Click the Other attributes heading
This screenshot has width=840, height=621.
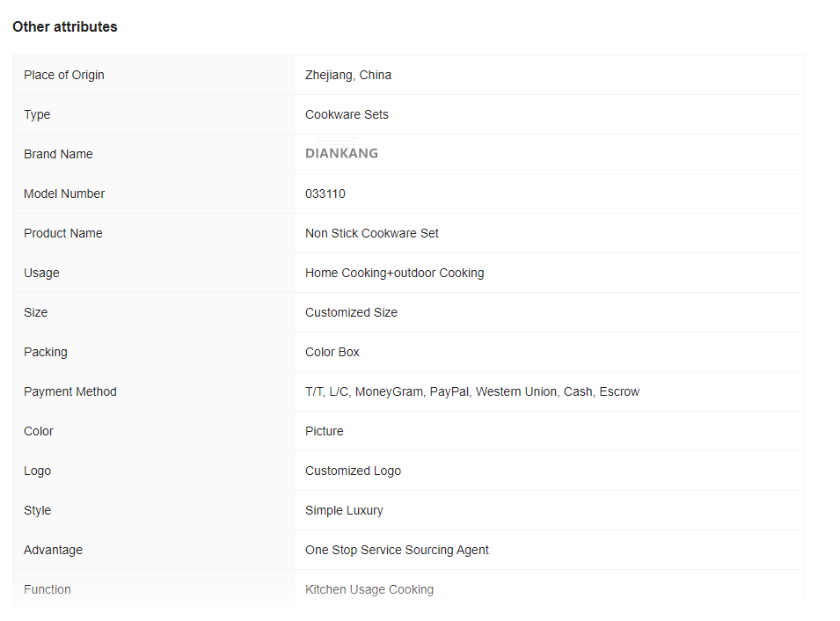[x=65, y=26]
